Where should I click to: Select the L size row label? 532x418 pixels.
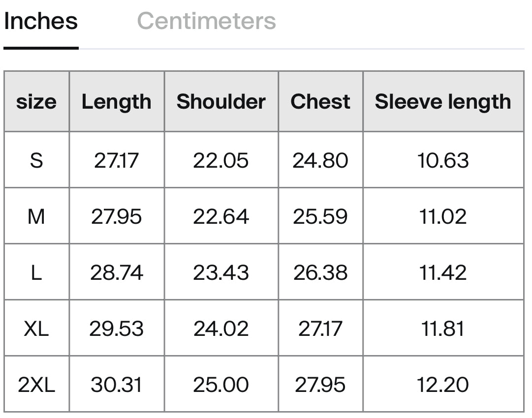click(36, 272)
